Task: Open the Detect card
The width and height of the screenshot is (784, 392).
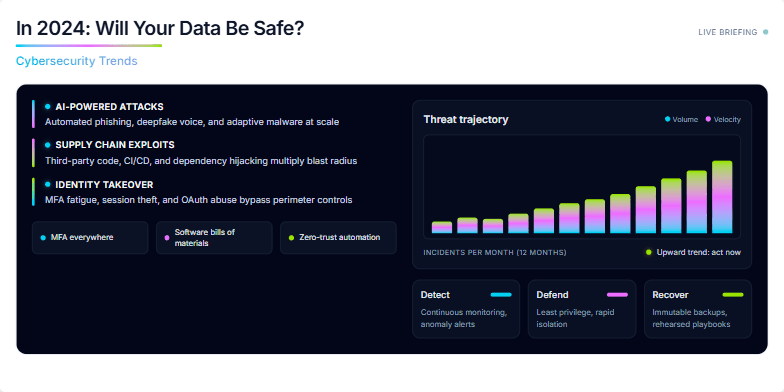Action: tap(466, 309)
